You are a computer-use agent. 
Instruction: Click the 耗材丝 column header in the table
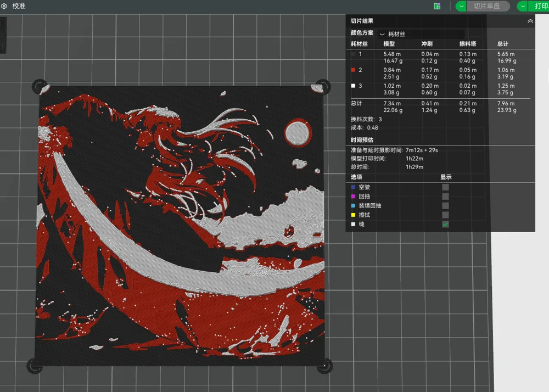point(359,44)
